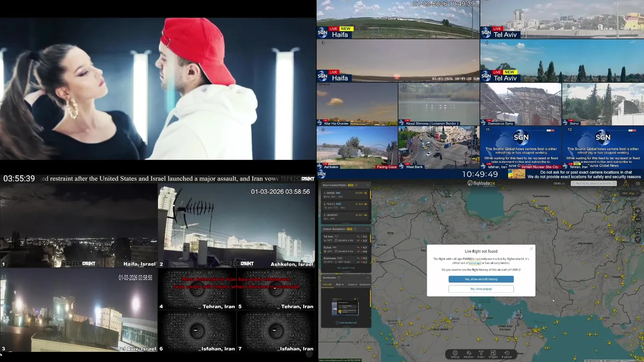Open the Kiryat Shmona Lebanon Border feed
The height and width of the screenshot is (362, 644).
(x=439, y=104)
